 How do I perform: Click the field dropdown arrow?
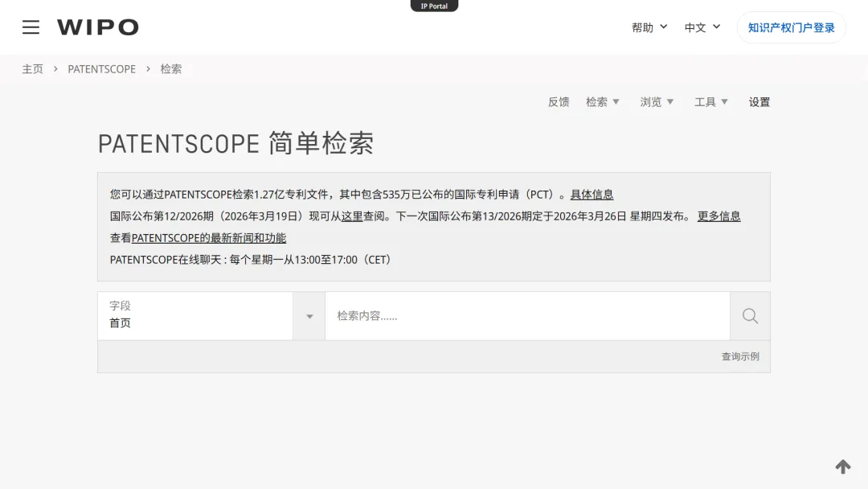tap(309, 316)
